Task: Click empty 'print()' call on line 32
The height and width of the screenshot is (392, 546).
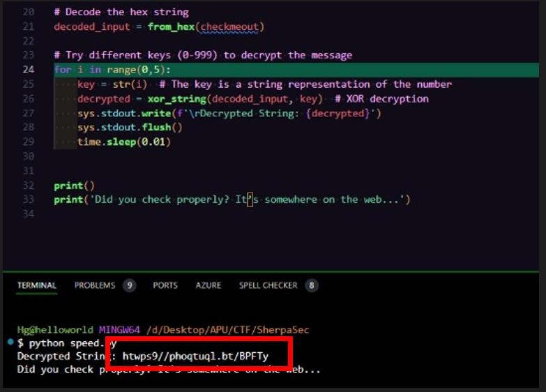Action: (74, 186)
